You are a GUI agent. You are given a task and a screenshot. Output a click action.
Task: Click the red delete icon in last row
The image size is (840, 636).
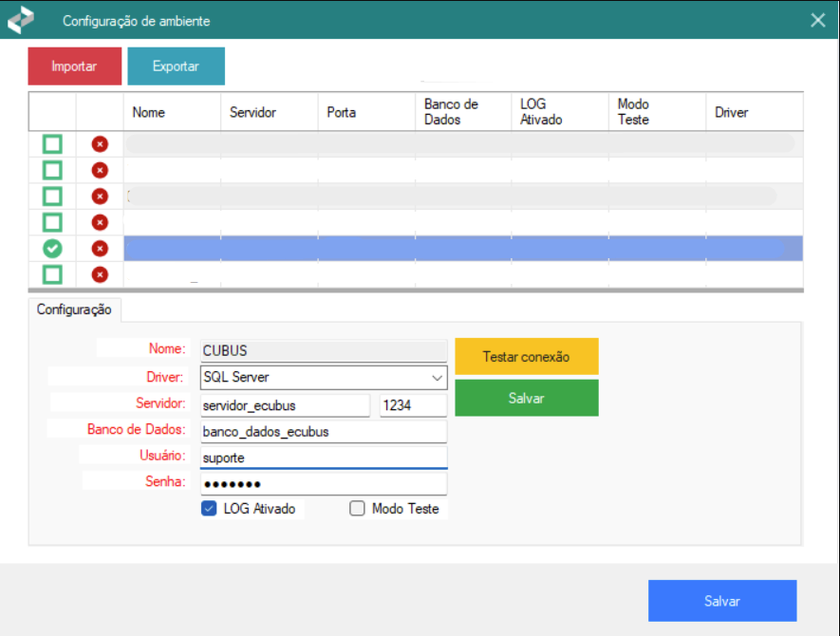[x=100, y=274]
